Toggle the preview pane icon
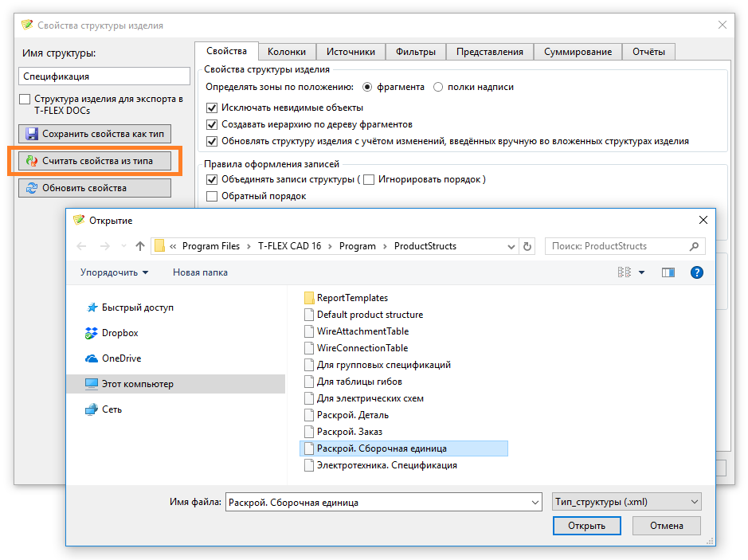Viewport: 748px width, 560px height. click(x=668, y=272)
